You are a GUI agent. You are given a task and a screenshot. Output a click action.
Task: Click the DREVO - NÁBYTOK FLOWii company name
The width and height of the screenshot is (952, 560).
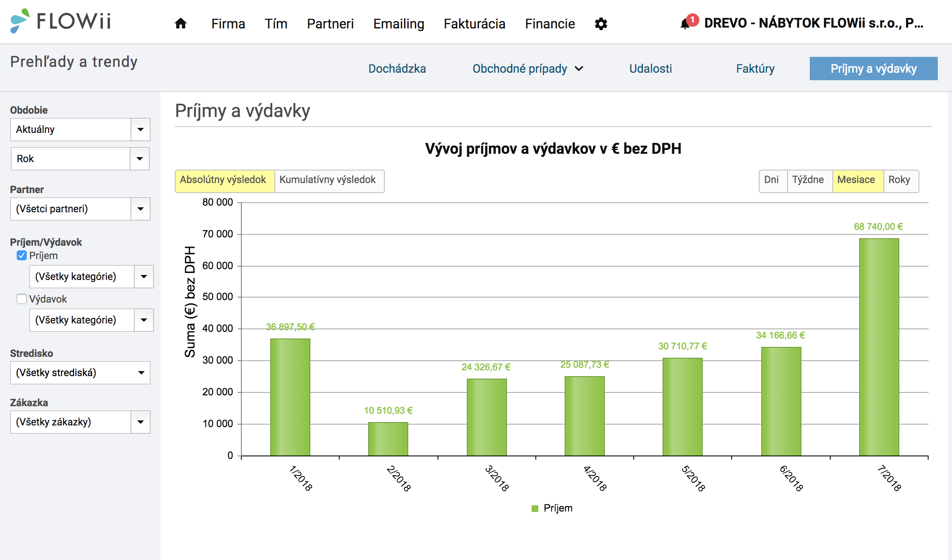tap(814, 23)
